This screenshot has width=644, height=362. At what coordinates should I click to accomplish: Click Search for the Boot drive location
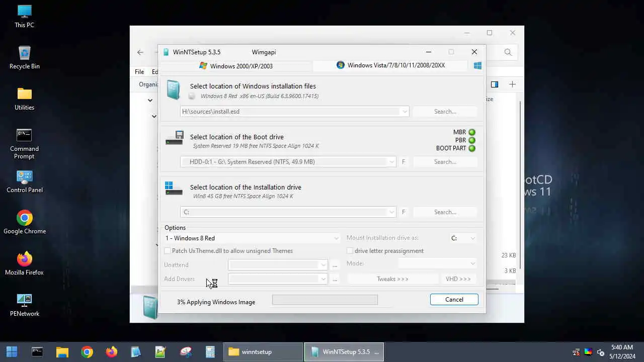coord(445,162)
